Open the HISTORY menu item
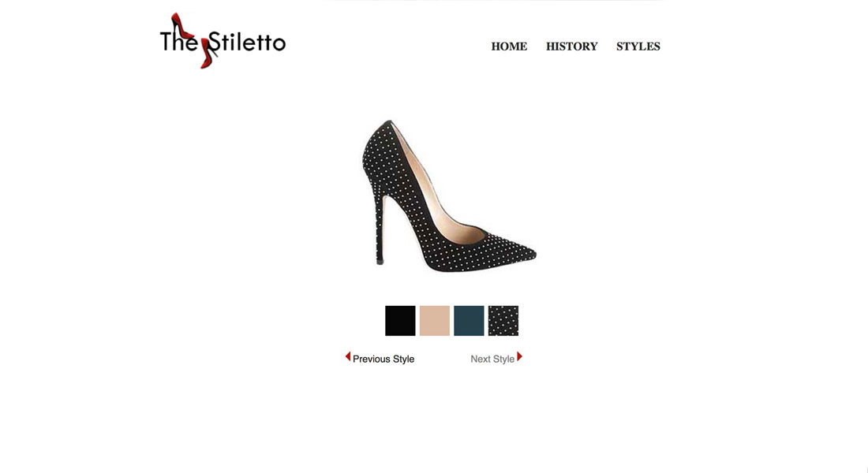 (572, 47)
